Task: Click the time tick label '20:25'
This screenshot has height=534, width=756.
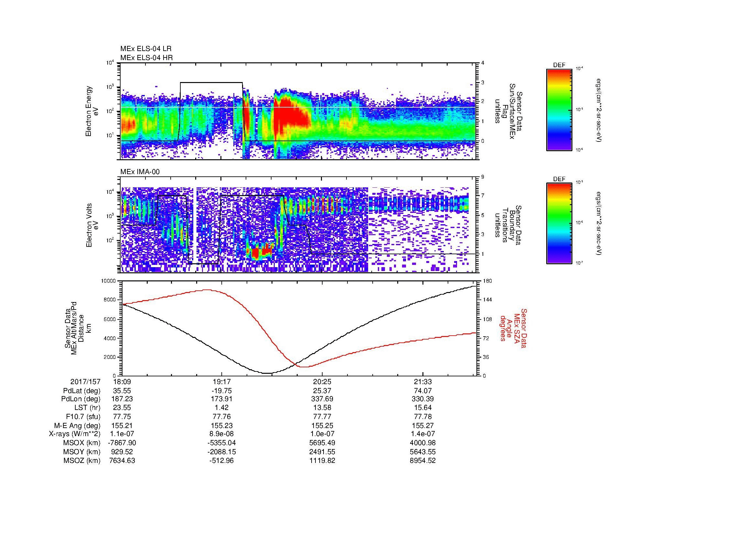Action: click(322, 382)
